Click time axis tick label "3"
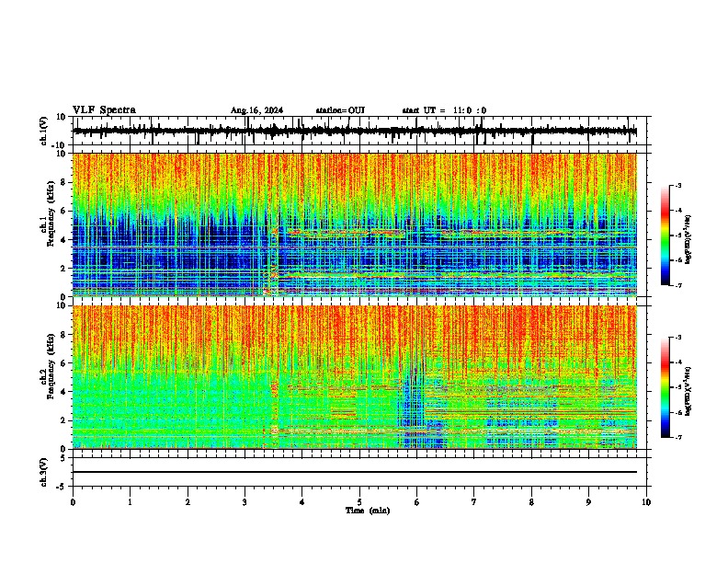 (x=245, y=502)
